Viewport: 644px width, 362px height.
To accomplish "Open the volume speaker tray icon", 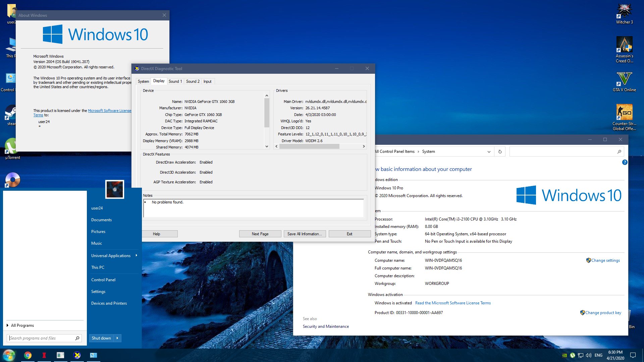I will click(x=589, y=355).
